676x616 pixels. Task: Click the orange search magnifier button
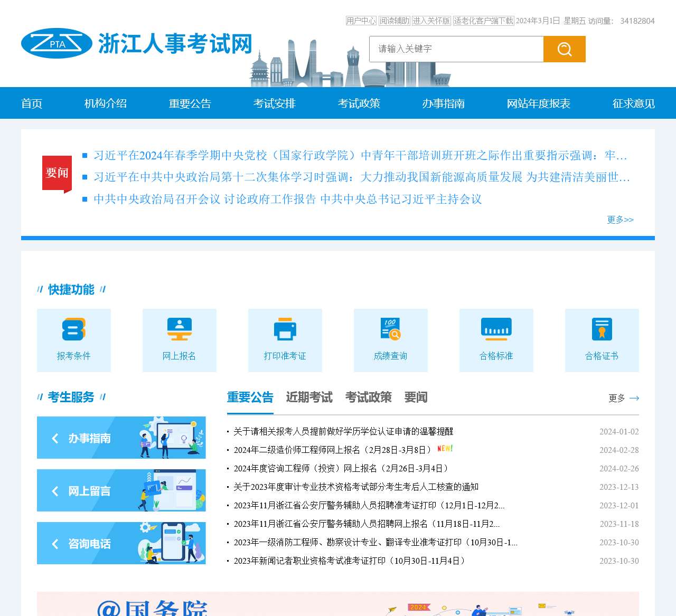tap(564, 49)
